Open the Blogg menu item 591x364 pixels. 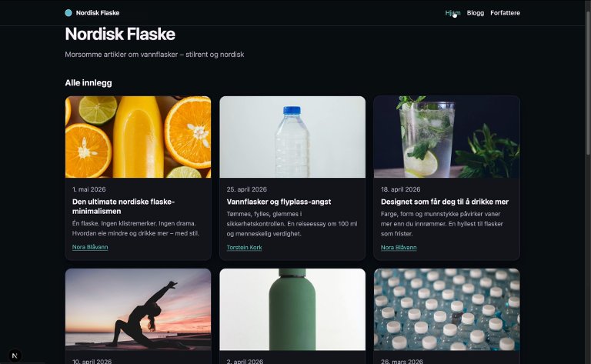(476, 13)
